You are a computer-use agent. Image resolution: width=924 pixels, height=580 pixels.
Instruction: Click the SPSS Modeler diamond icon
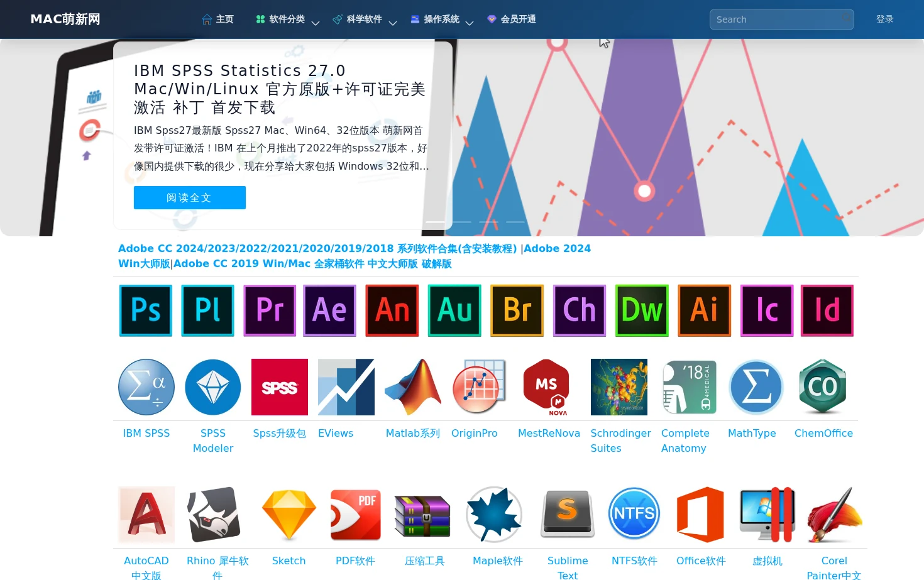point(213,387)
